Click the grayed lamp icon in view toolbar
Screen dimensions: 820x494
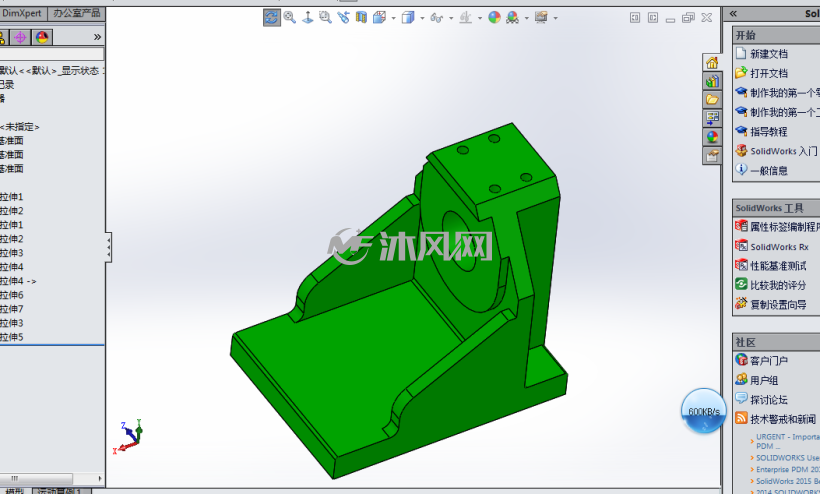(465, 18)
